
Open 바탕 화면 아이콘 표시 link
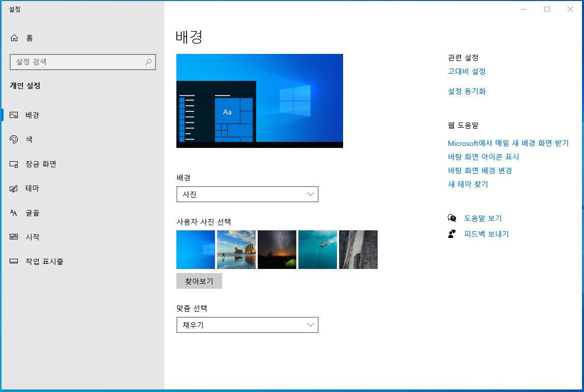(x=483, y=157)
